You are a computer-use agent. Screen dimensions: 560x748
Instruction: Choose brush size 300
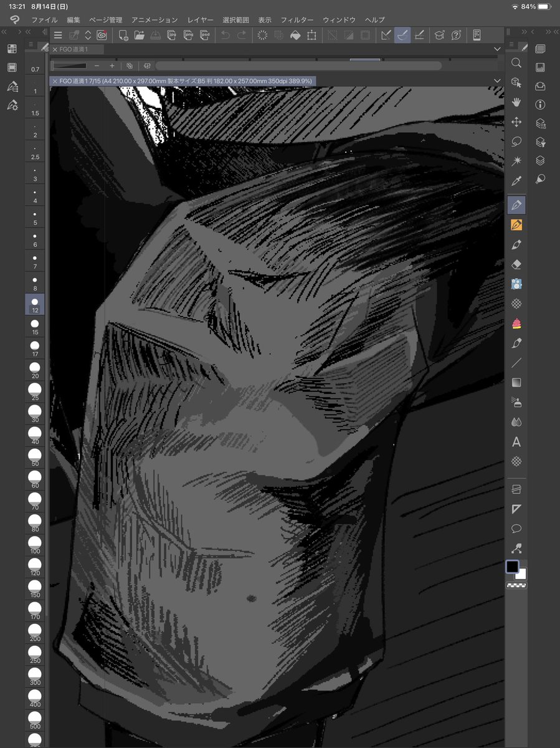(x=35, y=676)
